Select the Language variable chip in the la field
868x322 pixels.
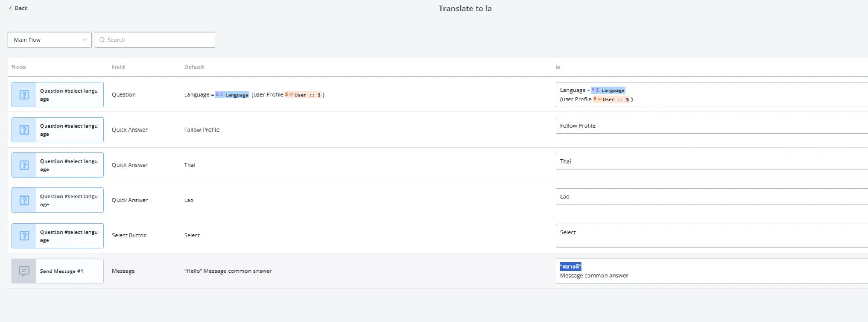(x=608, y=90)
